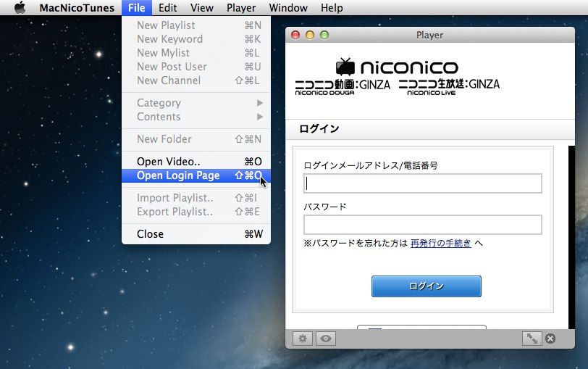The image size is (588, 369).
Task: Open the MacNicoTunes application menu
Action: tap(77, 7)
